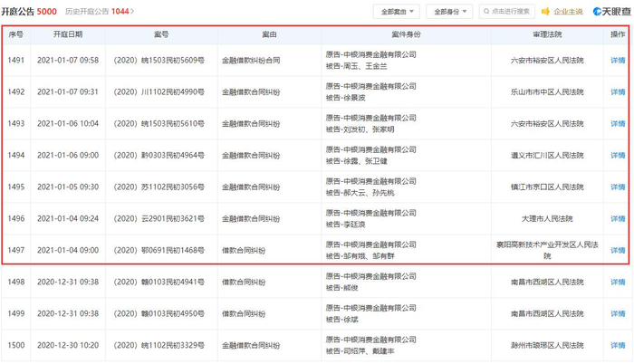Click court 滁州市琅琊区人民法院

tap(547, 345)
